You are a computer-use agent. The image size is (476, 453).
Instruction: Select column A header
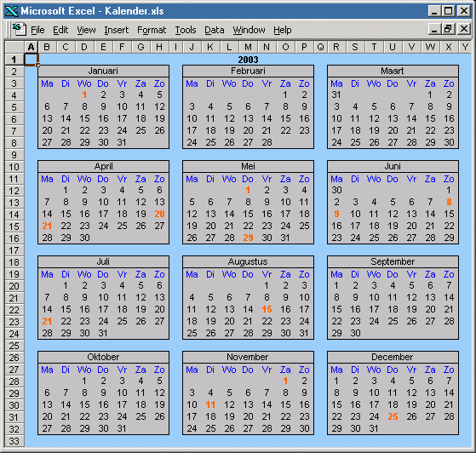31,47
